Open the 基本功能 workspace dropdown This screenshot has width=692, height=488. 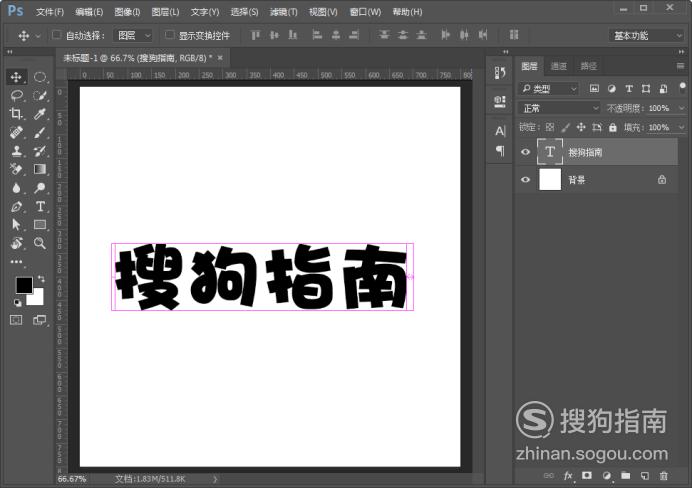click(647, 35)
